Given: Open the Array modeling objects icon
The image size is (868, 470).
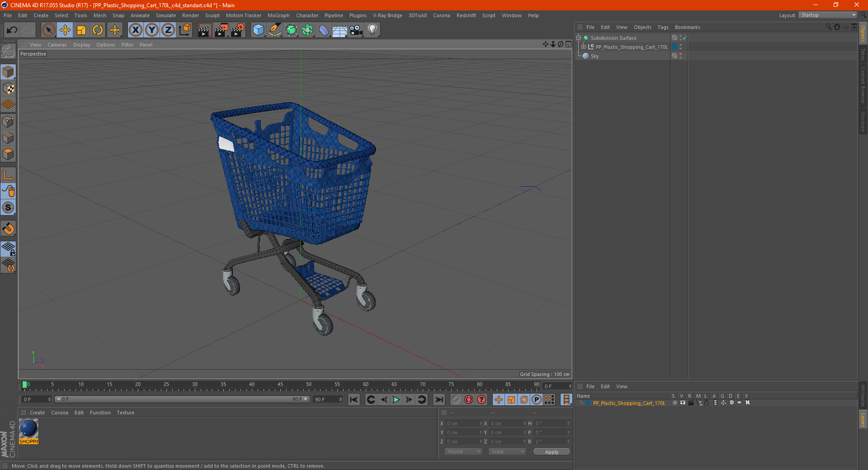Looking at the screenshot, I should coord(307,30).
